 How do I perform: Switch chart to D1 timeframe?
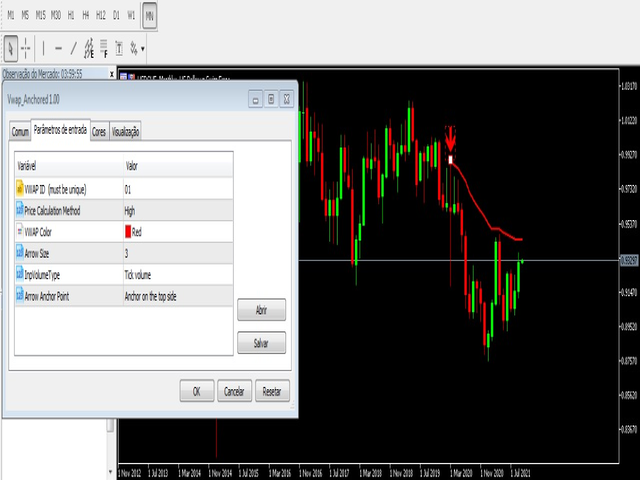[116, 16]
